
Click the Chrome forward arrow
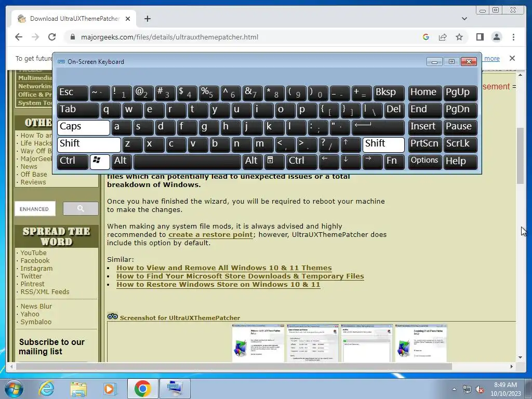(x=35, y=37)
